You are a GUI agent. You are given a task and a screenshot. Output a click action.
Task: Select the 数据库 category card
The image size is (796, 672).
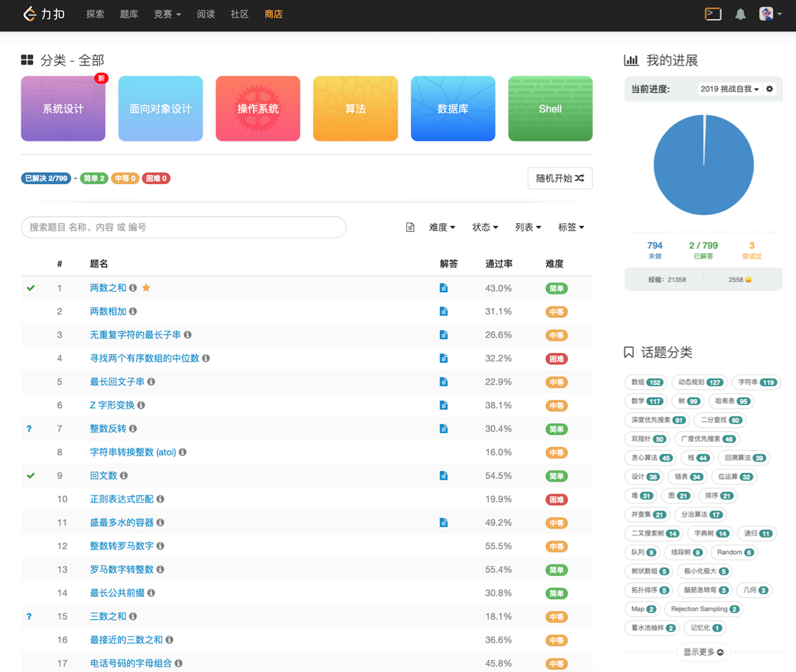[453, 109]
